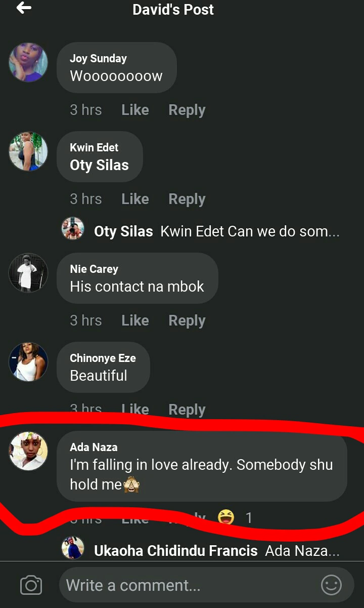Like Nie Carey's comment
This screenshot has width=364, height=608.
(x=135, y=321)
